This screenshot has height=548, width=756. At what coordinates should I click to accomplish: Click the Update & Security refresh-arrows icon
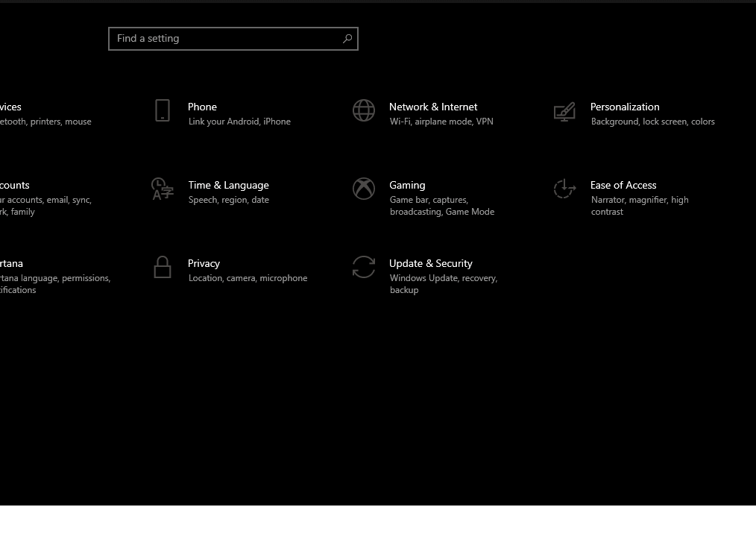[x=364, y=267]
